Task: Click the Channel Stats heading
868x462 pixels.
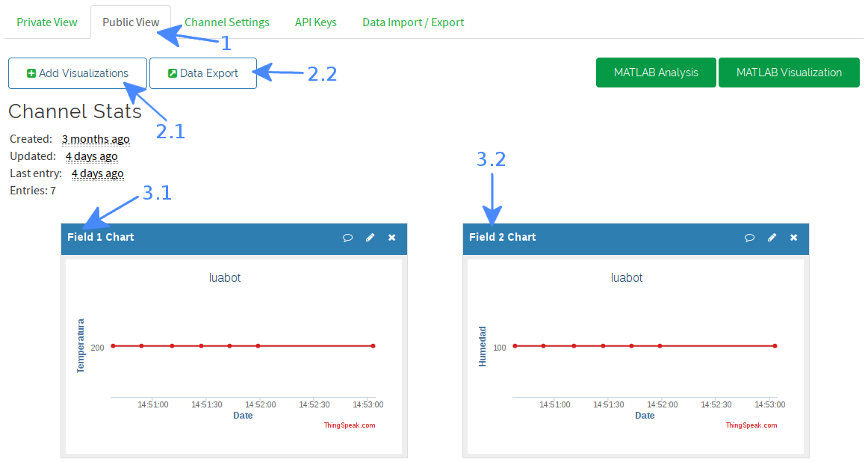Action: click(75, 111)
